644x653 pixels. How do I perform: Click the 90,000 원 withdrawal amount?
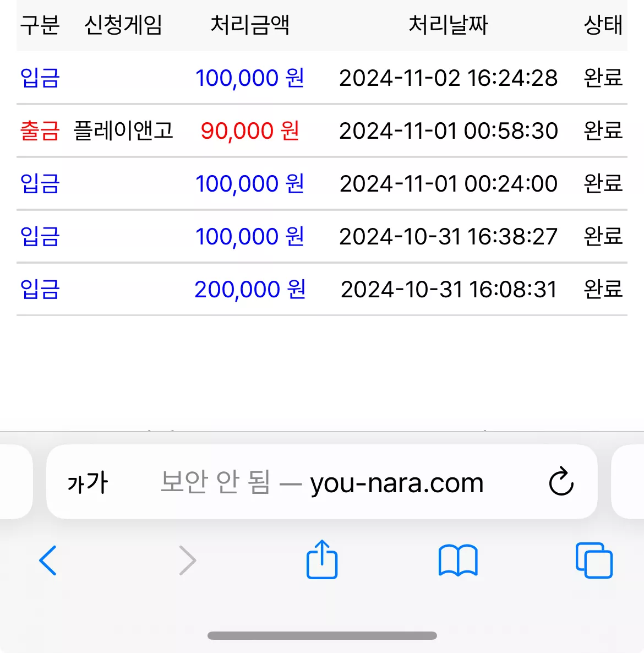250,130
